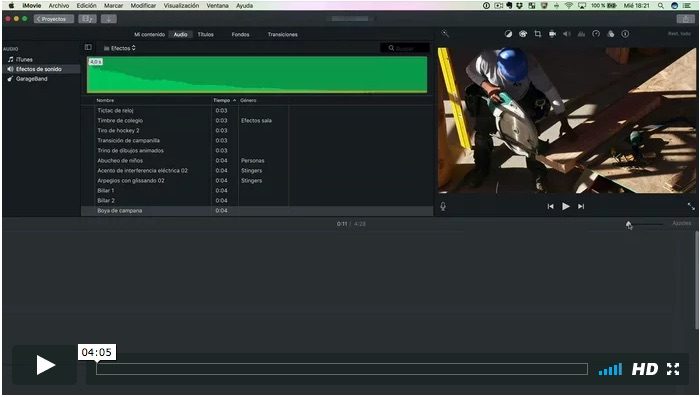Skip to previous clip in viewer
The width and height of the screenshot is (700, 397).
click(x=550, y=206)
